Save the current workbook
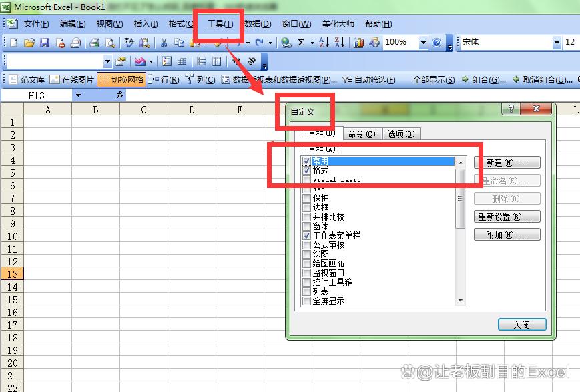 point(44,43)
